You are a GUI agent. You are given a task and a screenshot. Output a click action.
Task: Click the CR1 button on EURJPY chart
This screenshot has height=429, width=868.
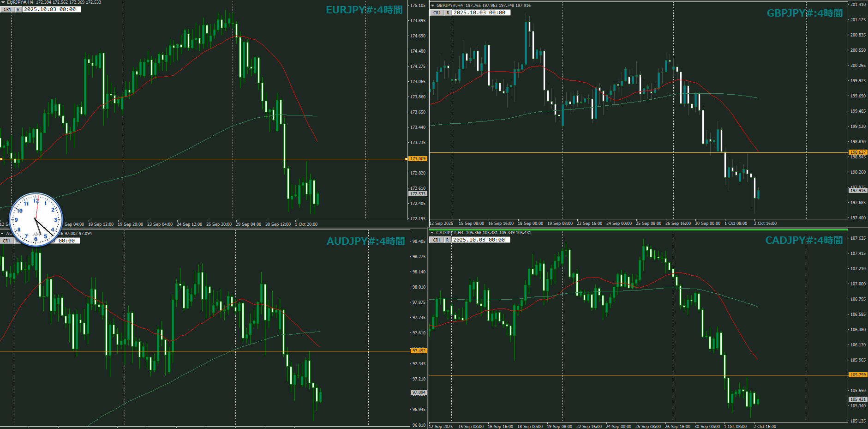pyautogui.click(x=7, y=9)
